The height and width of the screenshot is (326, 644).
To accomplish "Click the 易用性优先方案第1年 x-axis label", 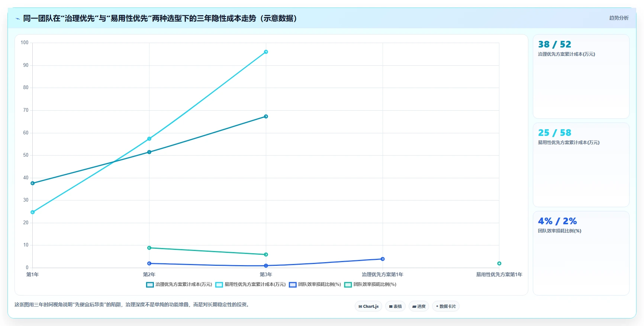I will click(499, 275).
